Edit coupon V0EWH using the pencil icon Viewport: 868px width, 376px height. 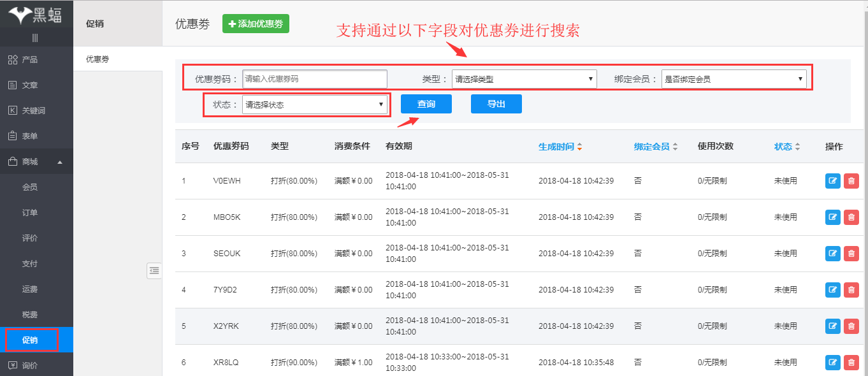tap(832, 181)
